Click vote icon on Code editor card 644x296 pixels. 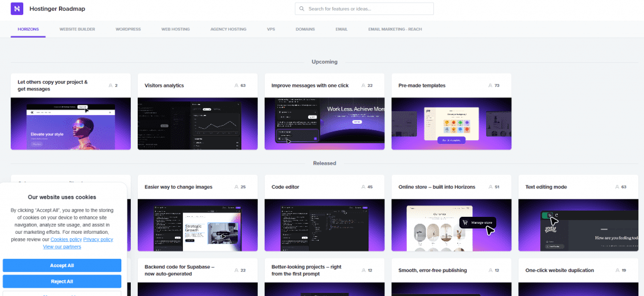point(364,187)
